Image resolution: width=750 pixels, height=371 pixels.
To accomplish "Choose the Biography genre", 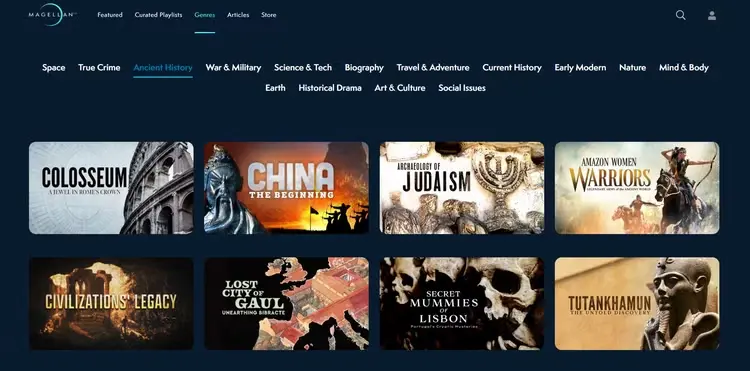I will tap(364, 67).
